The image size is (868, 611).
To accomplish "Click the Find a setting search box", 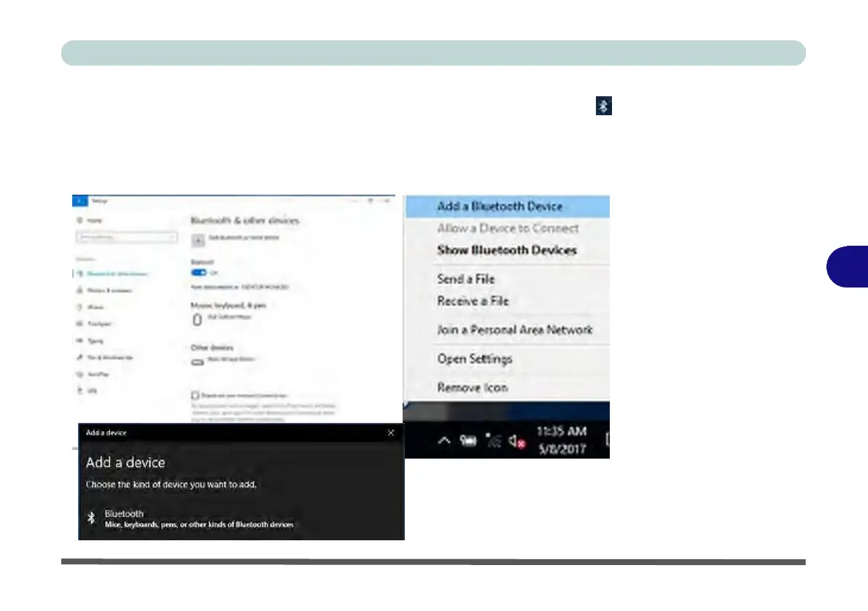I will (x=127, y=238).
